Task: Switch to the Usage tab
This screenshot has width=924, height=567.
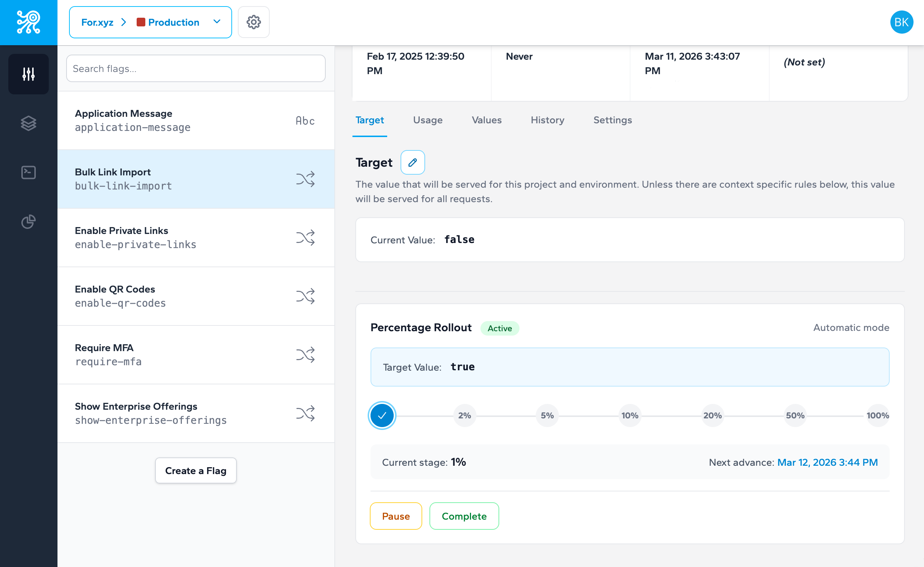Action: [428, 120]
